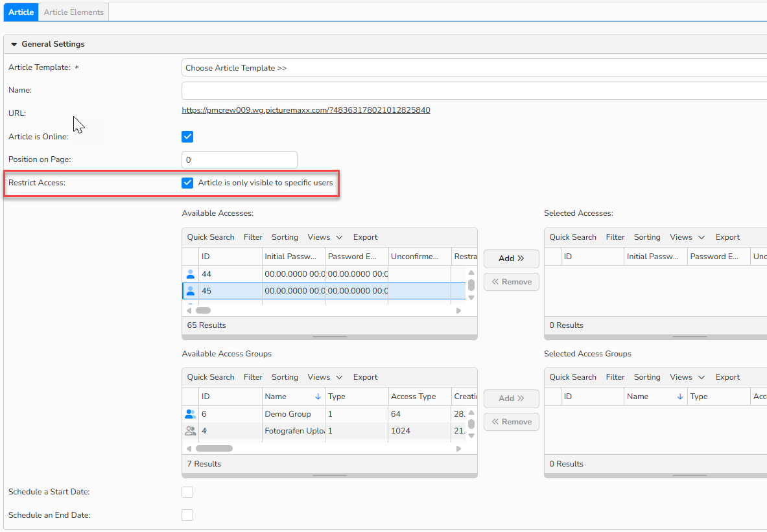
Task: Open Choose Article Template dropdown
Action: pos(474,68)
